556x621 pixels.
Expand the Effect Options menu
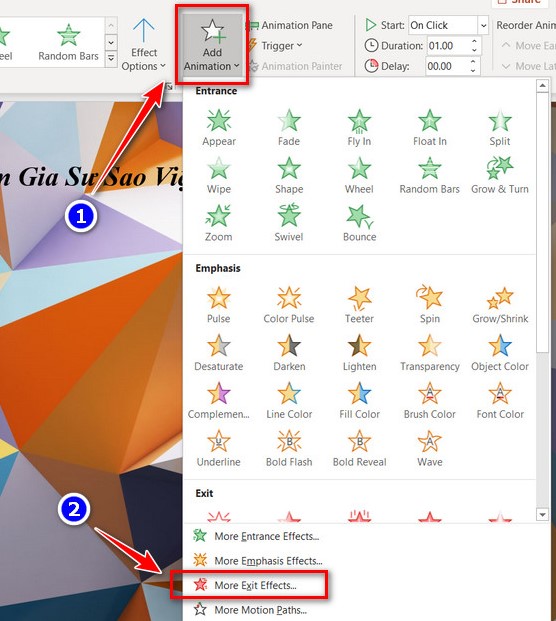coord(143,44)
